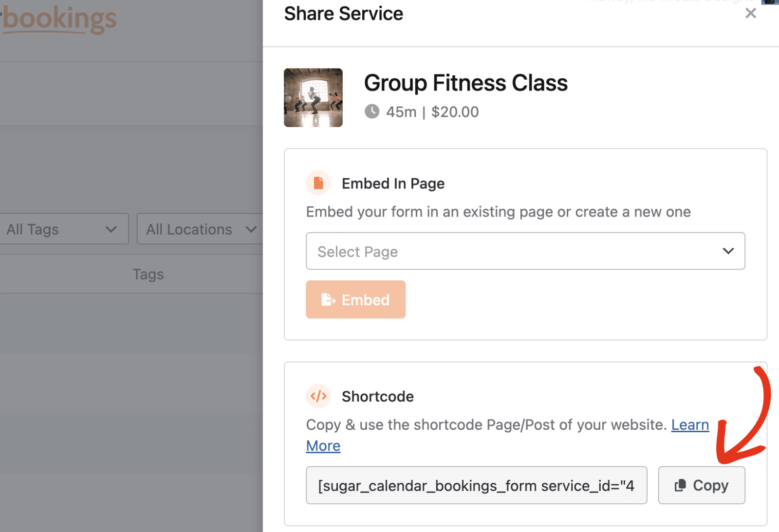Copy the shortcode with Copy button
The height and width of the screenshot is (532, 779).
(702, 485)
